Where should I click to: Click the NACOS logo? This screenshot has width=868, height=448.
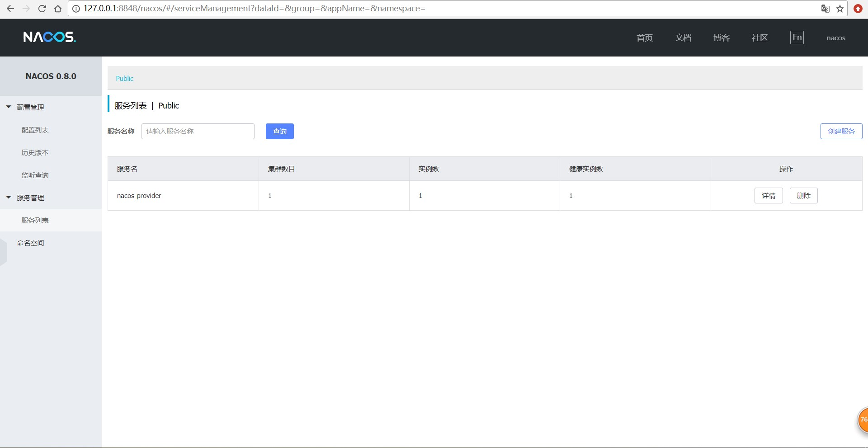click(x=49, y=37)
